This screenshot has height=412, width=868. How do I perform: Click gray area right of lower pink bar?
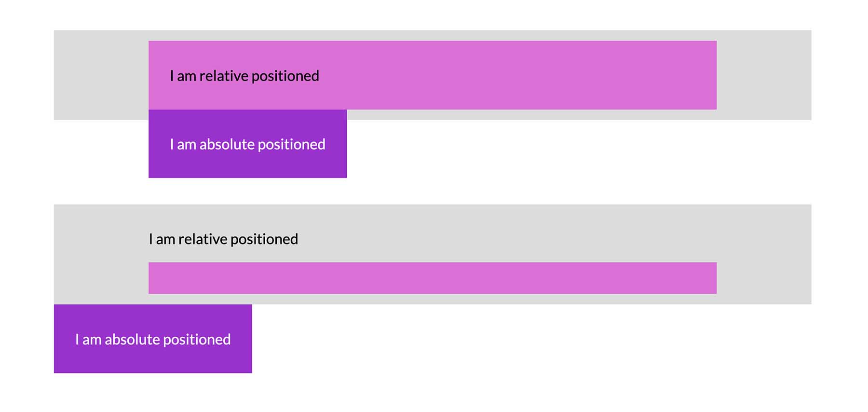point(764,278)
